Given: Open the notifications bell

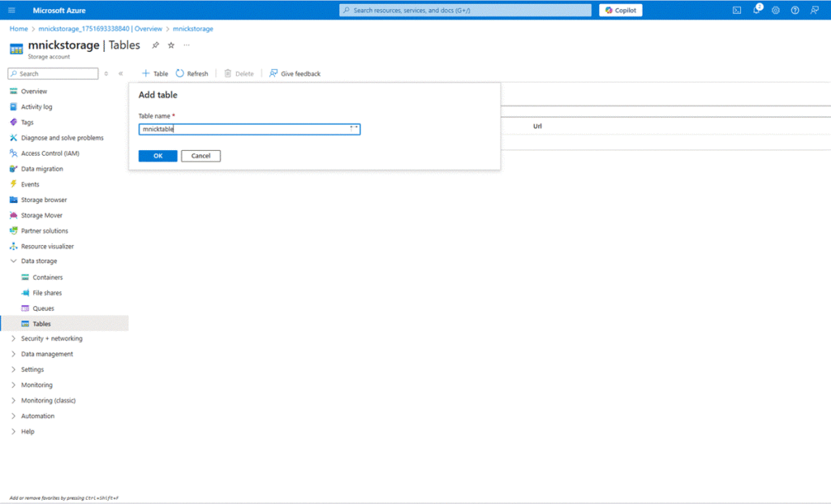Looking at the screenshot, I should pyautogui.click(x=756, y=11).
